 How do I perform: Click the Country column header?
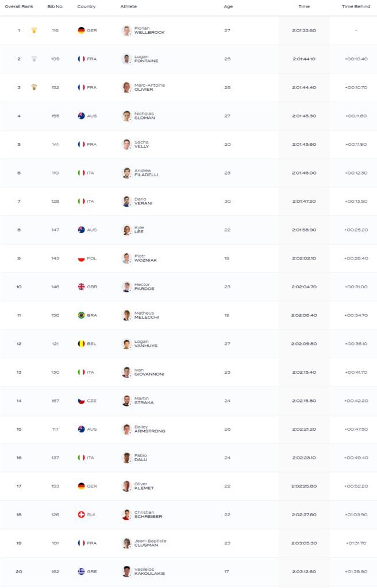coord(86,6)
